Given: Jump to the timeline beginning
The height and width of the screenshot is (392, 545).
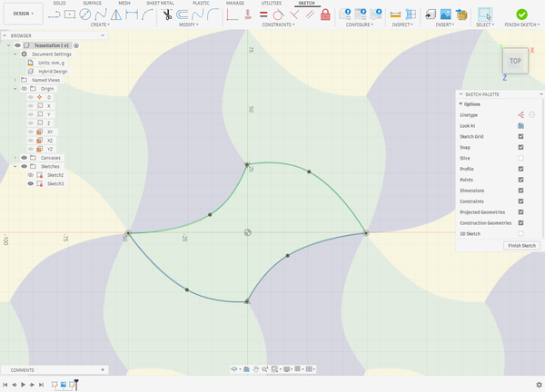Looking at the screenshot, I should (x=5, y=385).
